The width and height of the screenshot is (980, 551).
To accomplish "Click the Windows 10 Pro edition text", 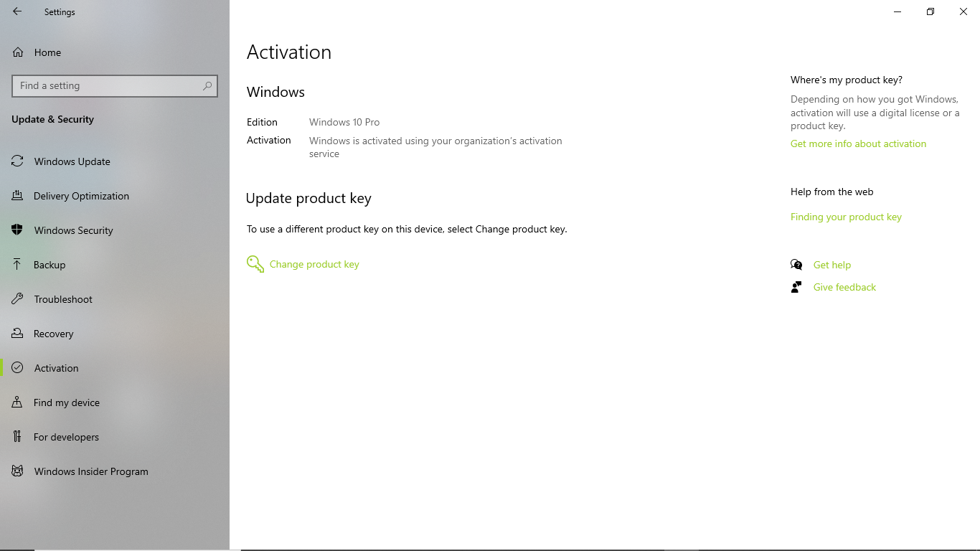I will point(344,122).
